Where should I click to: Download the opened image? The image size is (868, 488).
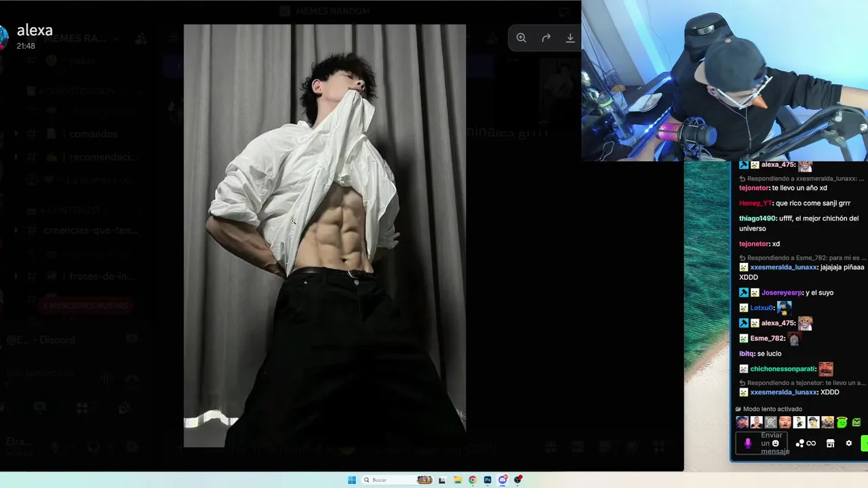click(x=570, y=38)
